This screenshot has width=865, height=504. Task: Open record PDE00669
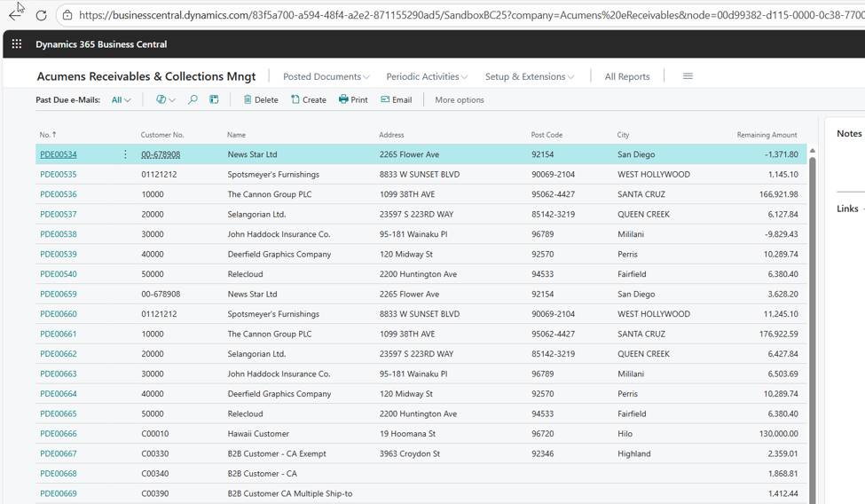coord(59,493)
